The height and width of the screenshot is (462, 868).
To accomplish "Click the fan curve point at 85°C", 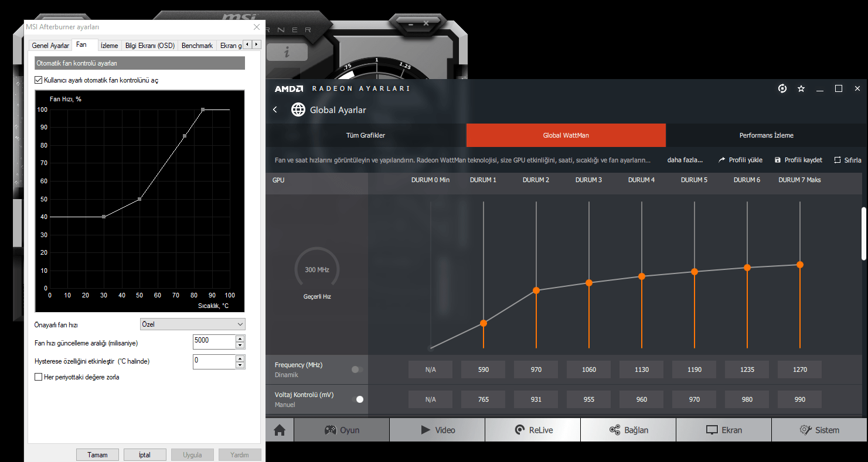I will tap(203, 109).
